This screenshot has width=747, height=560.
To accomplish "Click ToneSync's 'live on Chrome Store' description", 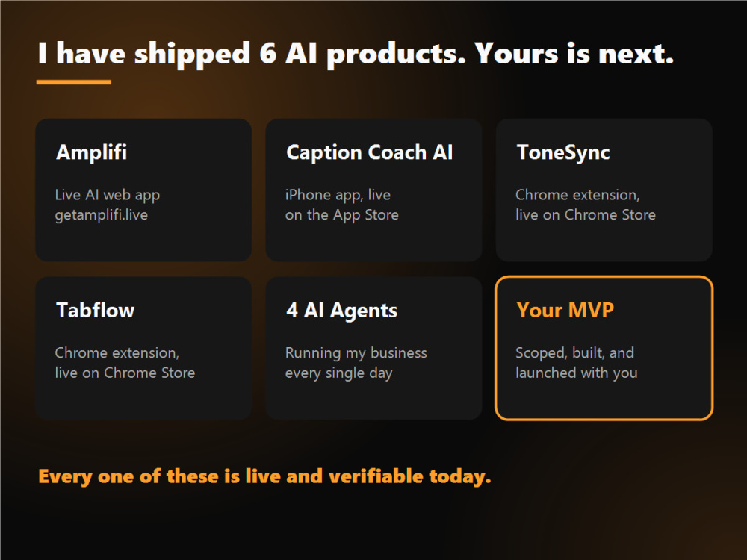I will (x=586, y=215).
